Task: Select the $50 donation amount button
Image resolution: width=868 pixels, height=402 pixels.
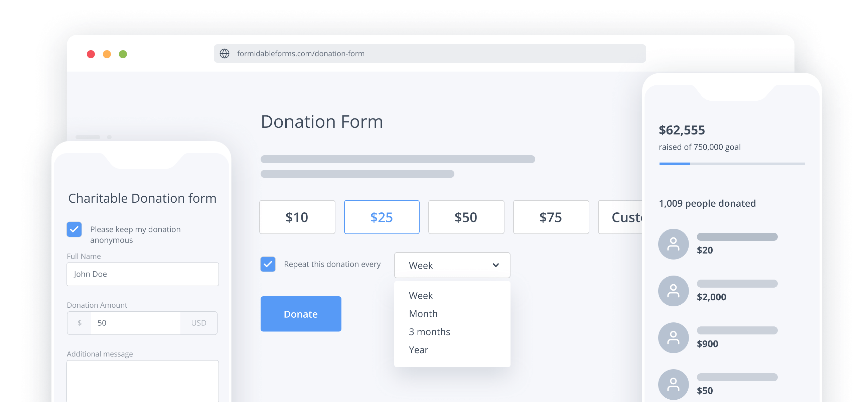Action: tap(466, 217)
